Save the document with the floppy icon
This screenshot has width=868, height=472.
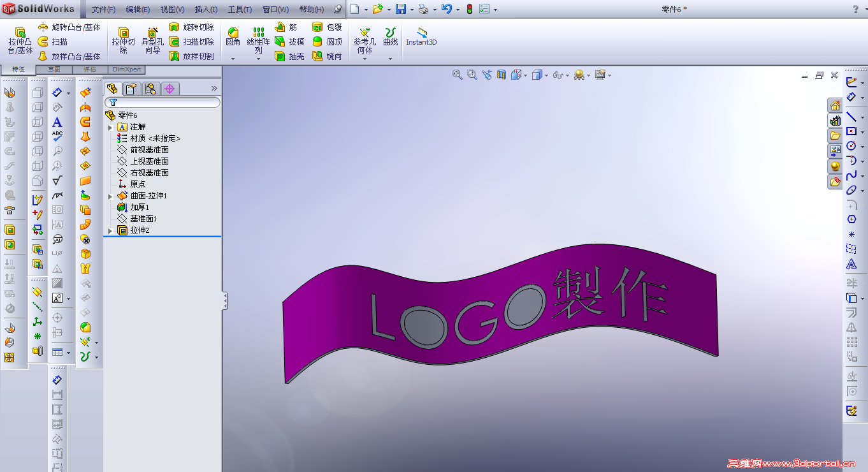tap(401, 10)
